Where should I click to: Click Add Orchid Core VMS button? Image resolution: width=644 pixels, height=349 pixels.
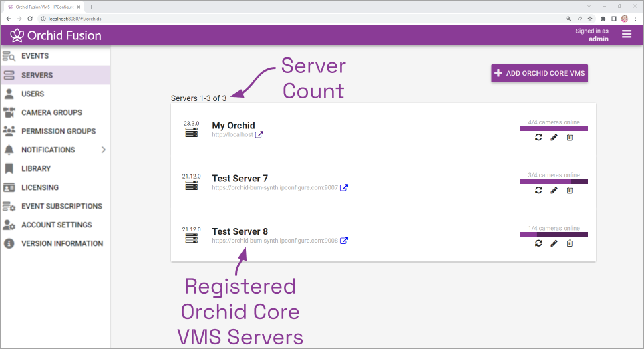coord(539,73)
